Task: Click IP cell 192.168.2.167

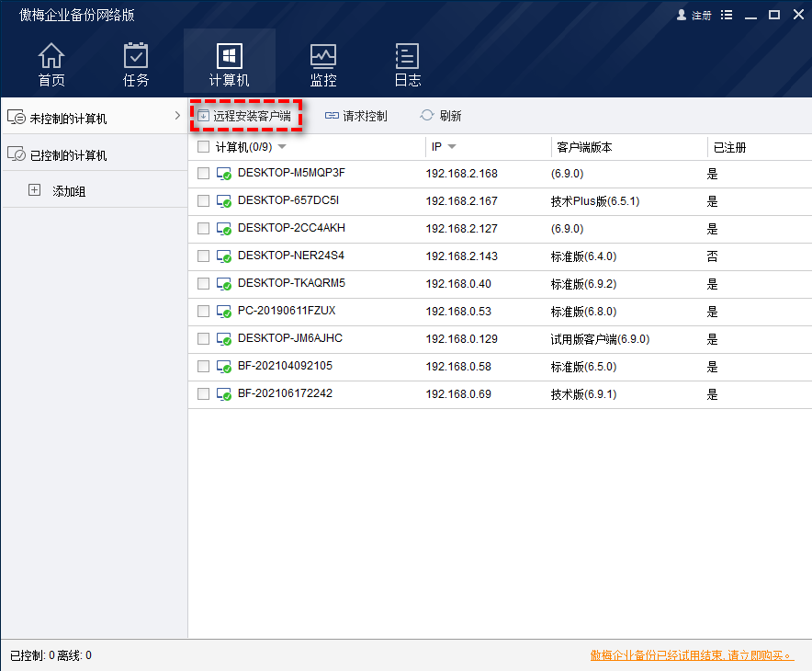Action: 461,201
